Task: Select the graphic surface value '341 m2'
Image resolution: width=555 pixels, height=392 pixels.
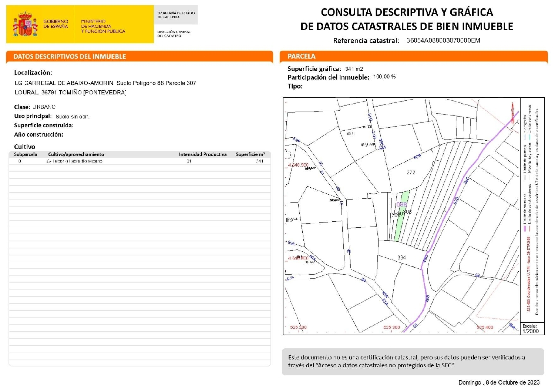Action: tap(354, 69)
